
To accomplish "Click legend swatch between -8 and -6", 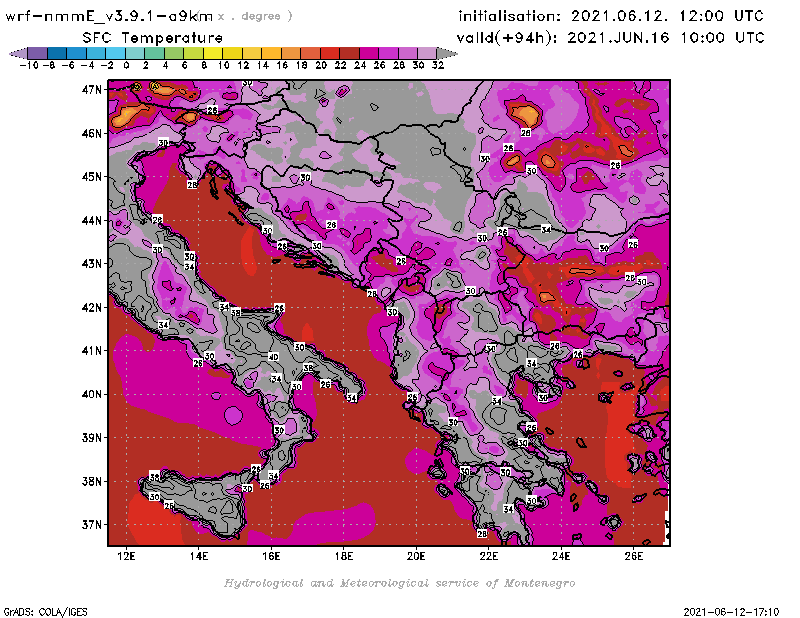I will (x=57, y=53).
